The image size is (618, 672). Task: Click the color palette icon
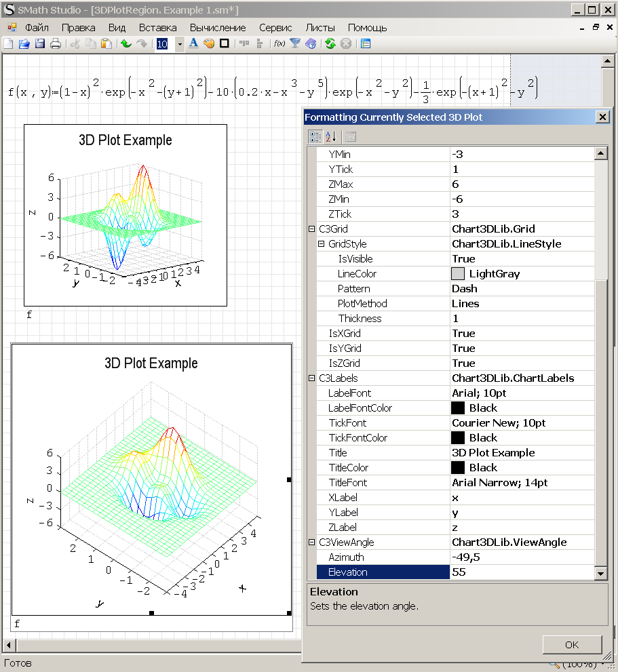pos(209,43)
